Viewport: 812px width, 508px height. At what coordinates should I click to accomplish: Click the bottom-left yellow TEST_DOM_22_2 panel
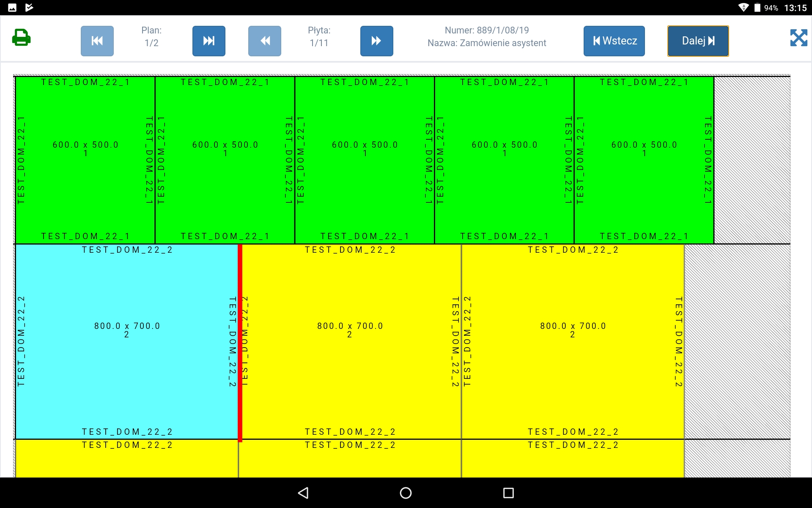click(x=127, y=462)
